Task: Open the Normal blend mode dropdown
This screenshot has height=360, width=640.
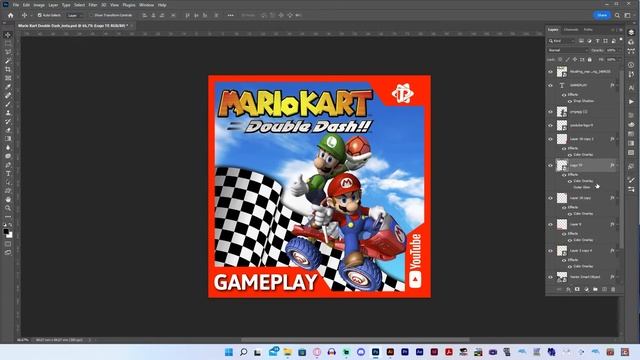Action: [567, 50]
